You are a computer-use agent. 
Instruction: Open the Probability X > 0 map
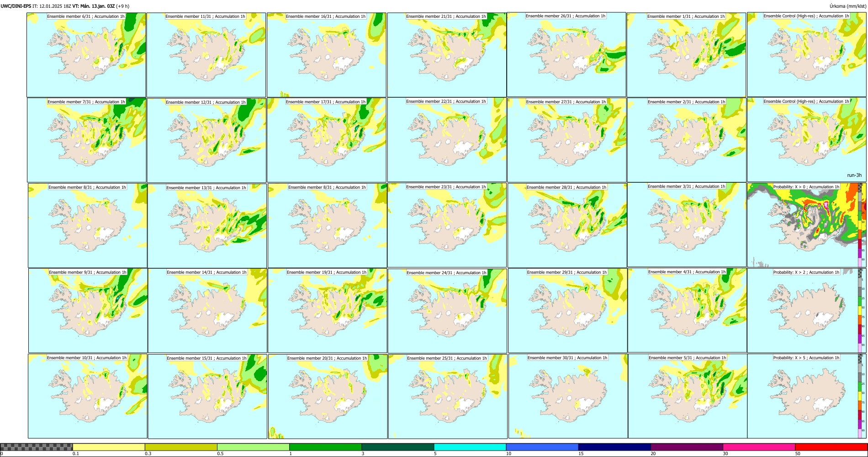(806, 225)
